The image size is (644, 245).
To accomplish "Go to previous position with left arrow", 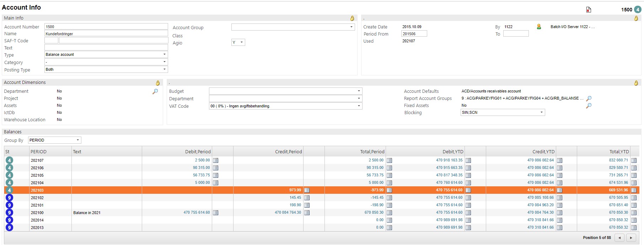I will point(619,238).
